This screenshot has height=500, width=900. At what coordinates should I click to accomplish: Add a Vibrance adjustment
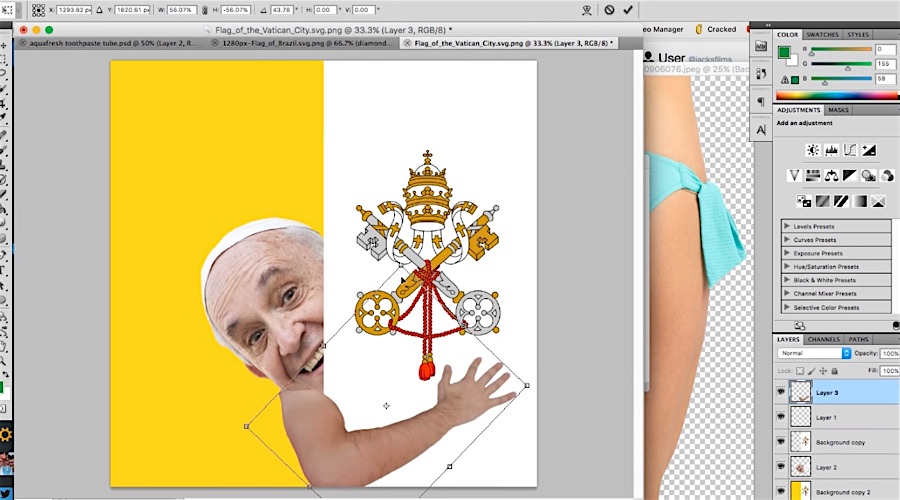794,176
